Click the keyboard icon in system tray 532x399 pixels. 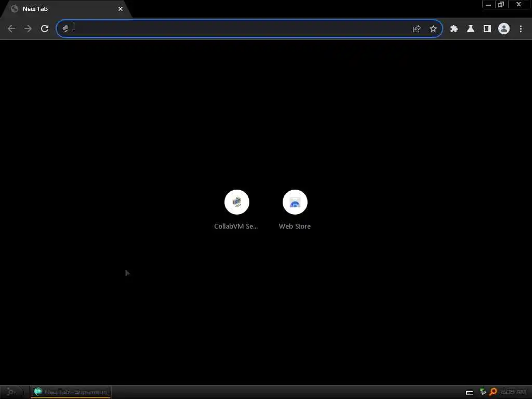(x=470, y=393)
